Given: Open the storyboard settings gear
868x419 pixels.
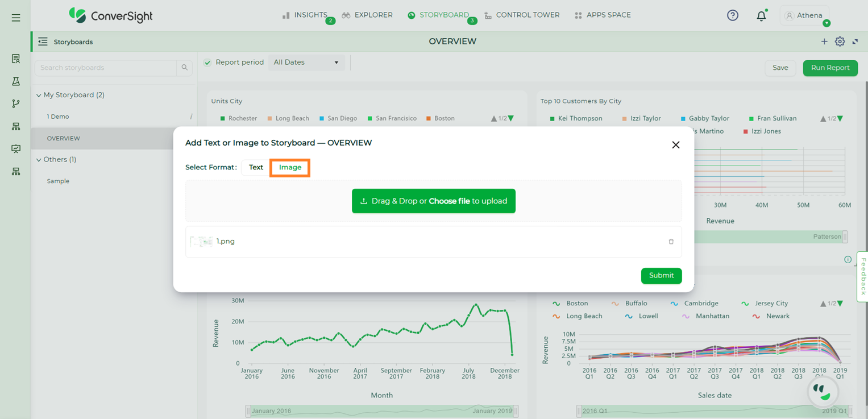Looking at the screenshot, I should 840,42.
